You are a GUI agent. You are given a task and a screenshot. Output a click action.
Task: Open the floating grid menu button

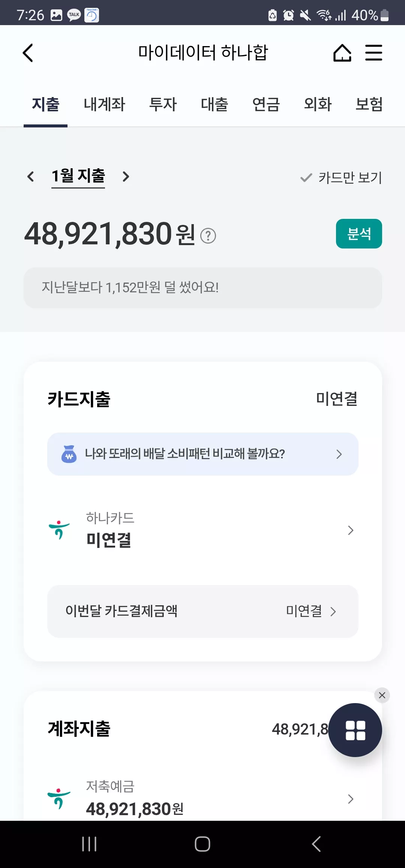355,730
